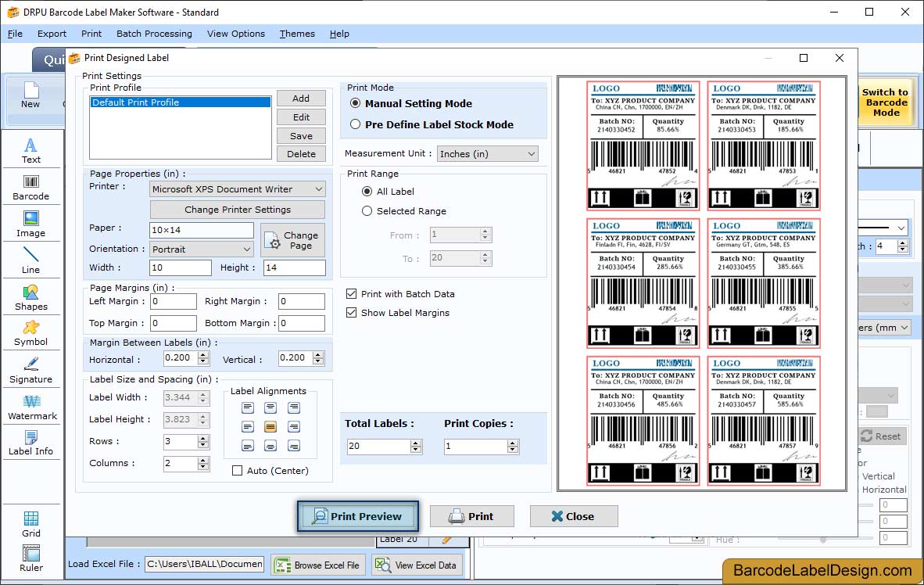Click the Print button
924x585 pixels.
point(472,516)
